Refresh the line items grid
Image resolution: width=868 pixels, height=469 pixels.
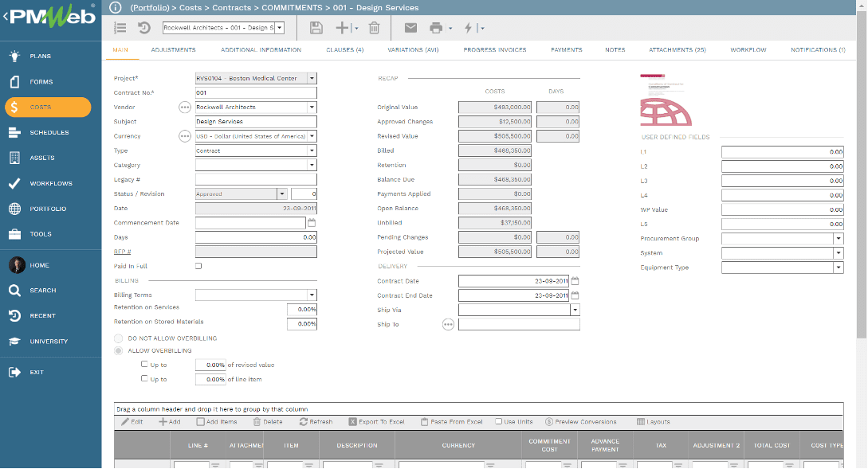tap(316, 421)
